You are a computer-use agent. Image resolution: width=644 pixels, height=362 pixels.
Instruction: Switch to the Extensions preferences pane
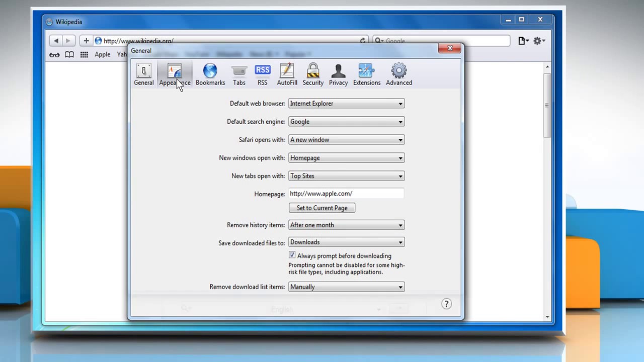click(x=366, y=74)
